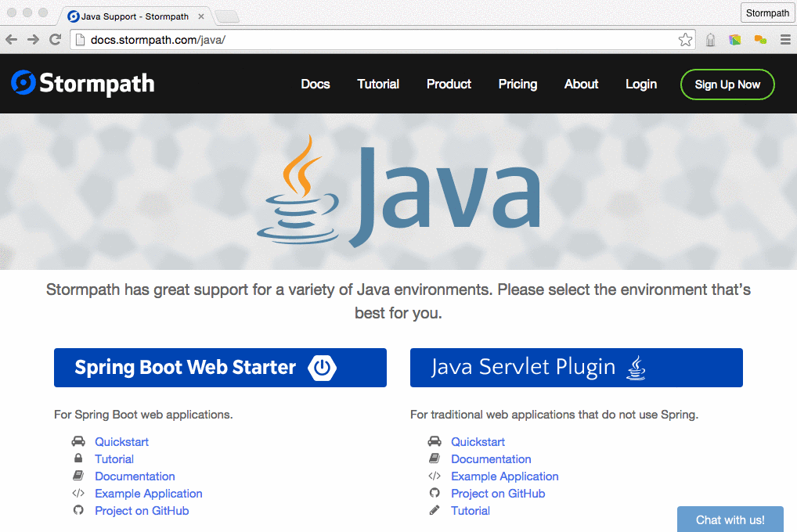
Task: Click the browser back arrow
Action: (11, 38)
